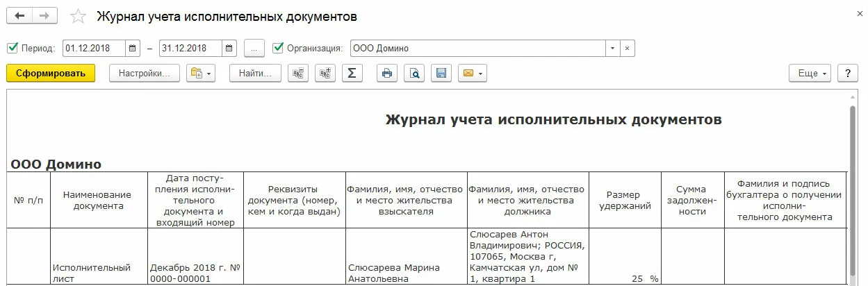Save report with floppy disk icon
The image size is (868, 286).
441,73
